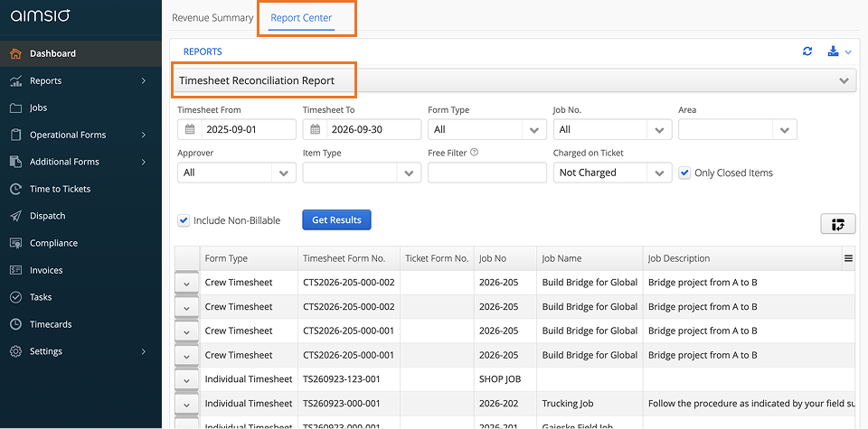The height and width of the screenshot is (429, 868).
Task: Click the Jobs folder icon
Action: coord(15,107)
